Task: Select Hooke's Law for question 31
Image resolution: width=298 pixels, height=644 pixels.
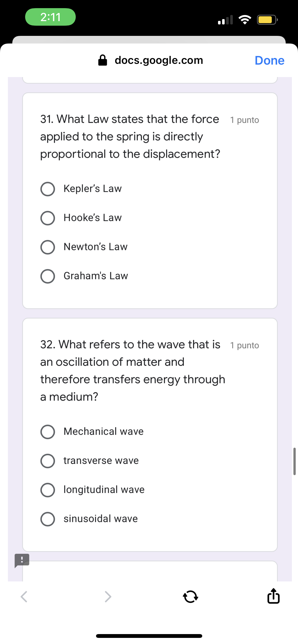Action: (x=48, y=218)
